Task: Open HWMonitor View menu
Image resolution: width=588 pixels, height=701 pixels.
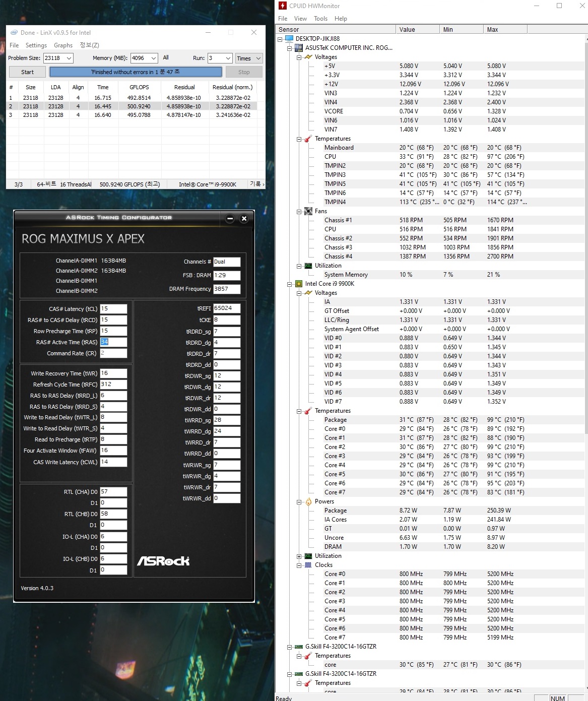Action: click(x=300, y=19)
